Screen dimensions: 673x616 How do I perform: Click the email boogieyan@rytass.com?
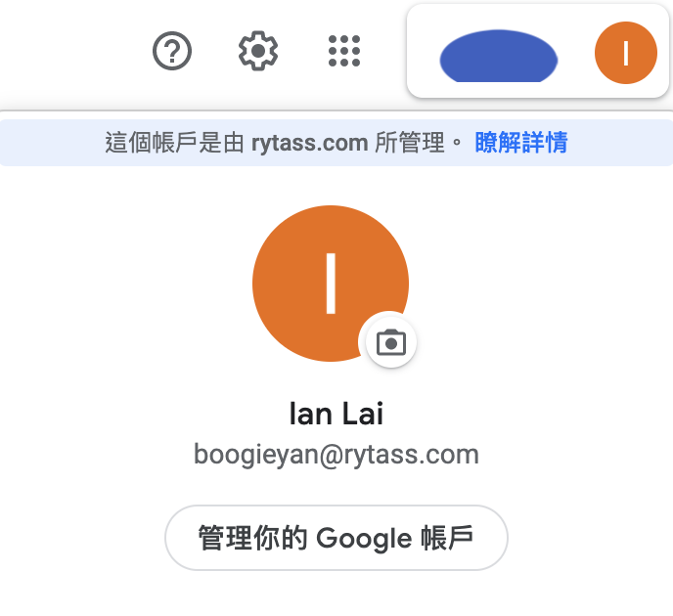[x=336, y=455]
